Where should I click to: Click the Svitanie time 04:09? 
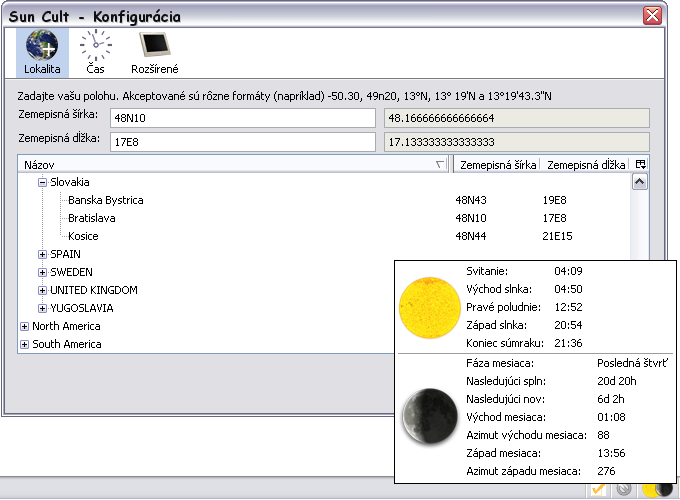point(568,271)
